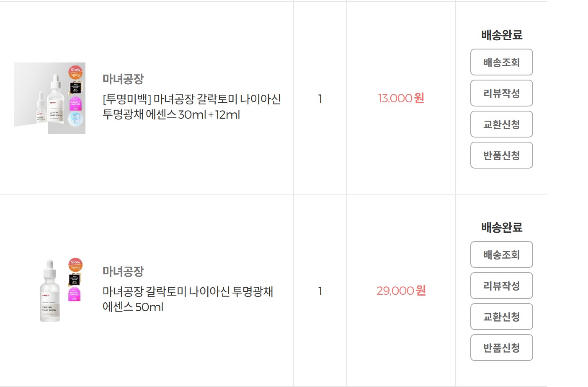588x387 pixels.
Task: Write a review for the 29,000원 item
Action: (502, 286)
